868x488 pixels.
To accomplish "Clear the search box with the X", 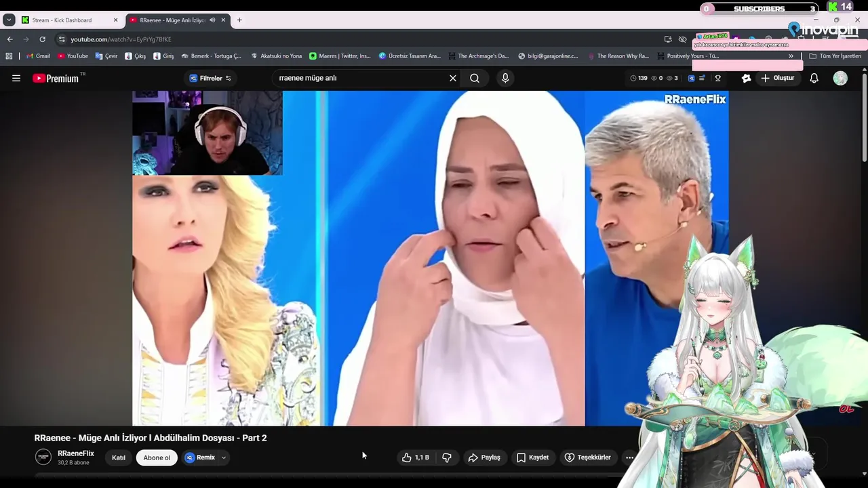I will point(453,78).
